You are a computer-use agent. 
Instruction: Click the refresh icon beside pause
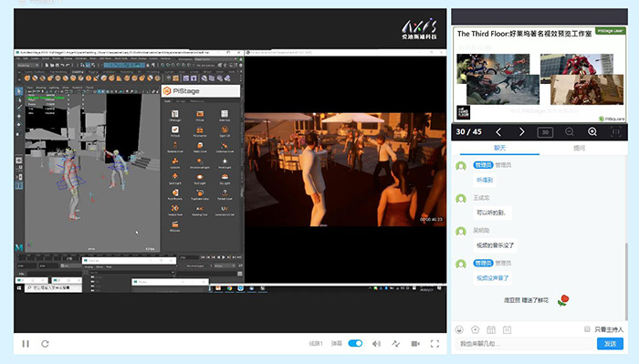pos(45,344)
